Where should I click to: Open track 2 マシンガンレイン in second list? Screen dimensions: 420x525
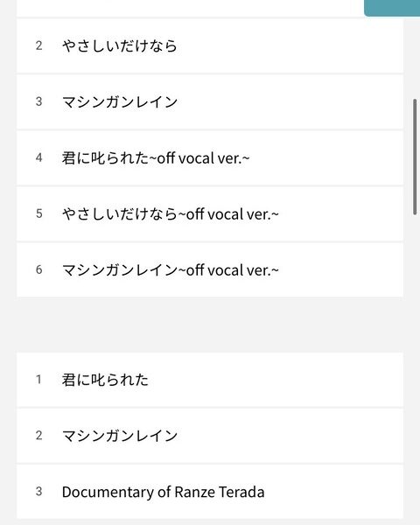point(210,436)
